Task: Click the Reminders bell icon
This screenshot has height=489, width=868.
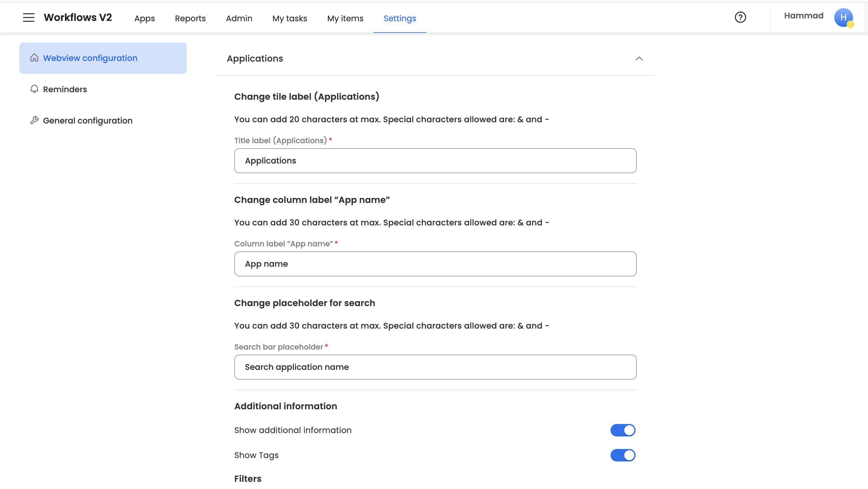Action: coord(34,89)
